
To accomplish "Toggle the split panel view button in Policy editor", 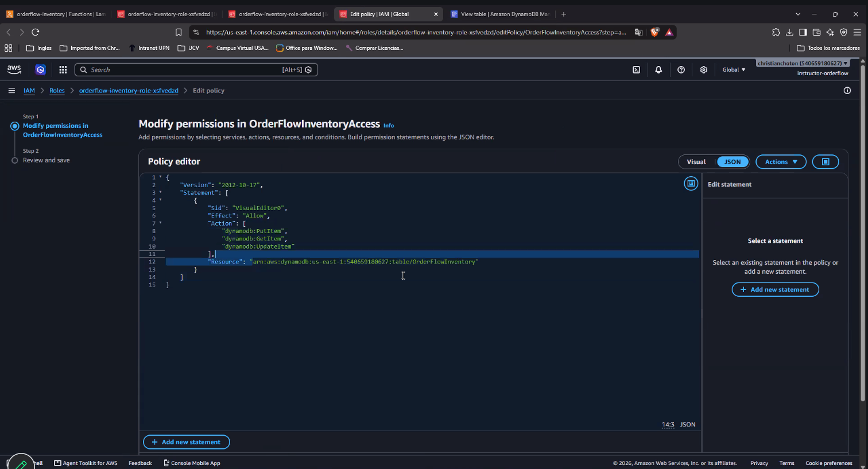I will (x=826, y=162).
